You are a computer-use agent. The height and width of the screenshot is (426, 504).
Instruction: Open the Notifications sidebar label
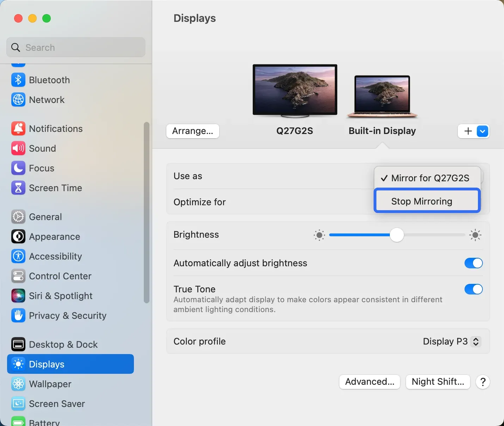pos(56,129)
